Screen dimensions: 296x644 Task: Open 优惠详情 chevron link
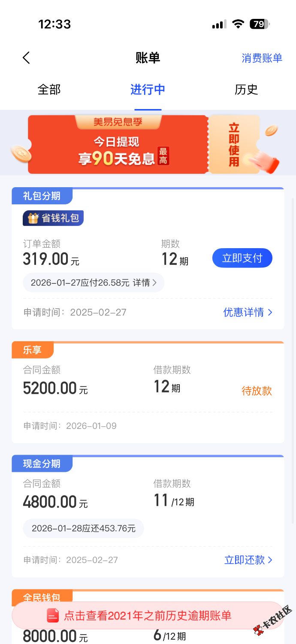[248, 312]
